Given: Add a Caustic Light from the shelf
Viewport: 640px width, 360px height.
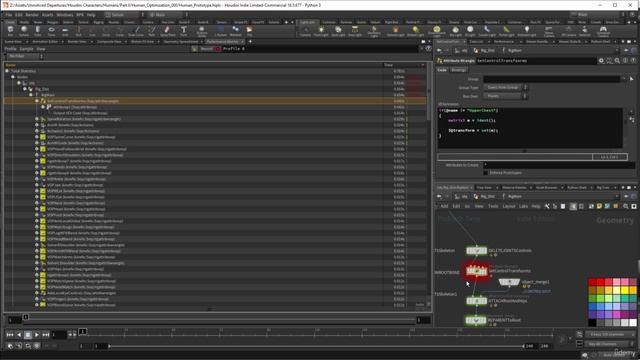Looking at the screenshot, I should pos(487,31).
